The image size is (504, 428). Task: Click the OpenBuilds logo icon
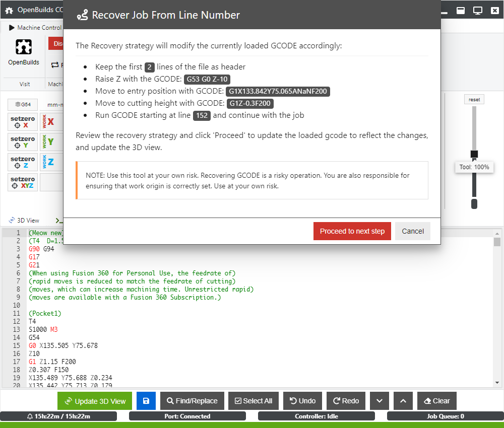click(24, 47)
